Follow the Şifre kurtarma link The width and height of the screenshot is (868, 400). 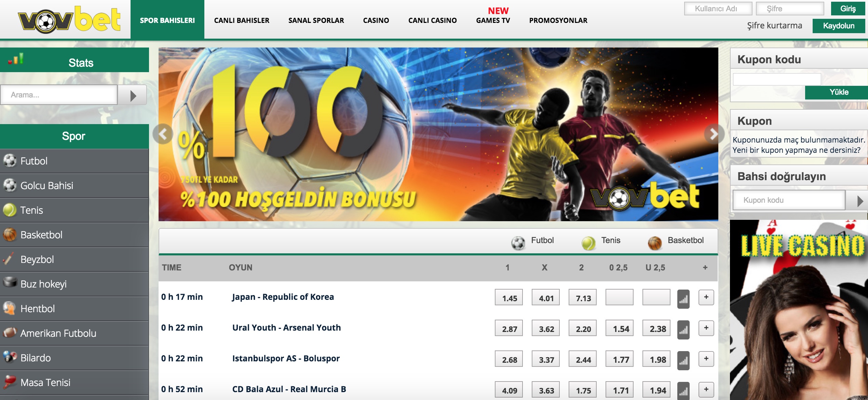pos(774,26)
